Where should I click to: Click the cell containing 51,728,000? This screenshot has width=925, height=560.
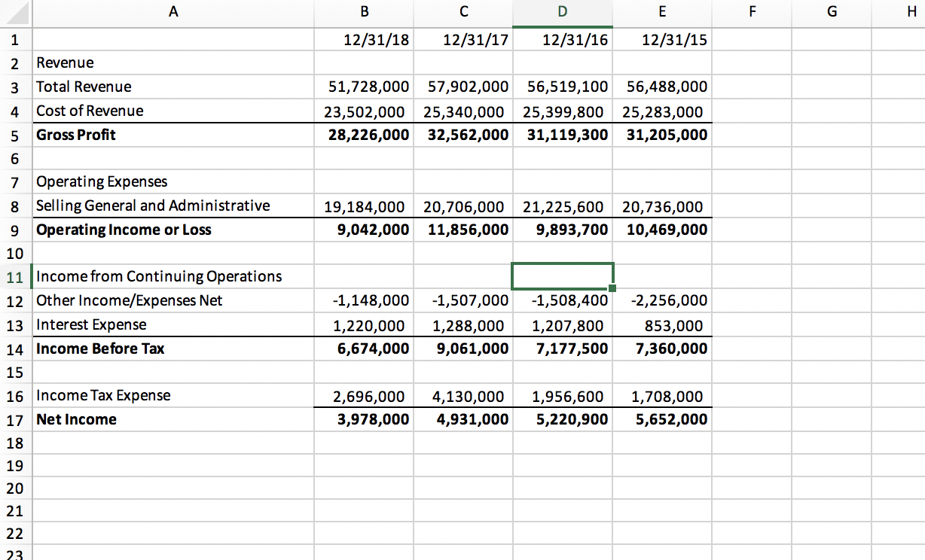364,87
